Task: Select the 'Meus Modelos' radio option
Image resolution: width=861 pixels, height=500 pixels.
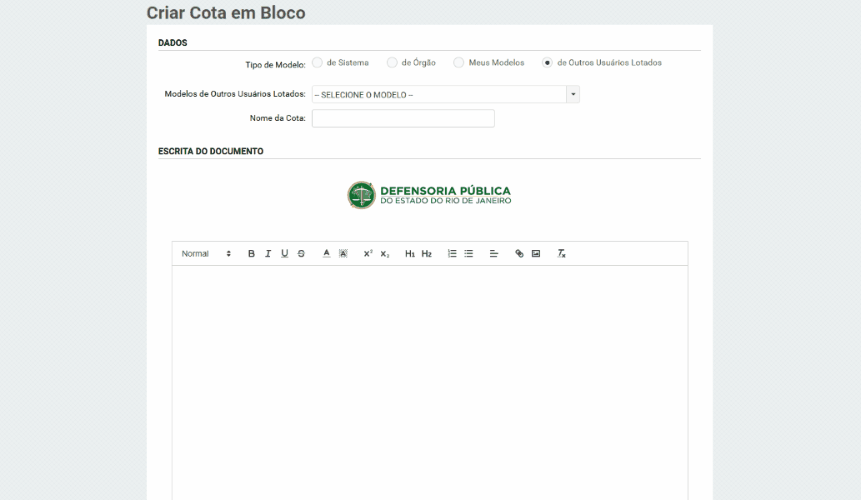Action: coord(459,63)
